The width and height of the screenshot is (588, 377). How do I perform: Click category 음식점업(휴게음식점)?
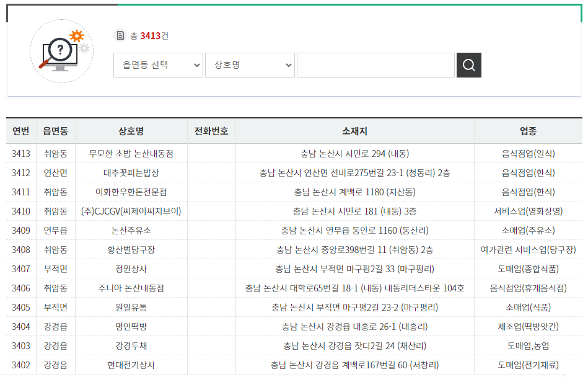coord(528,288)
